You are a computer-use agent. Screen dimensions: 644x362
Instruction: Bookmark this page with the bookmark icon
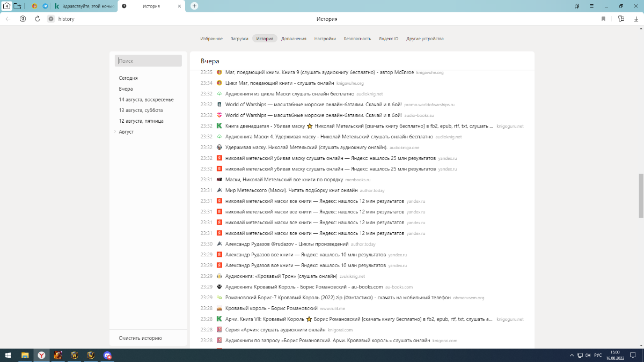tap(603, 19)
